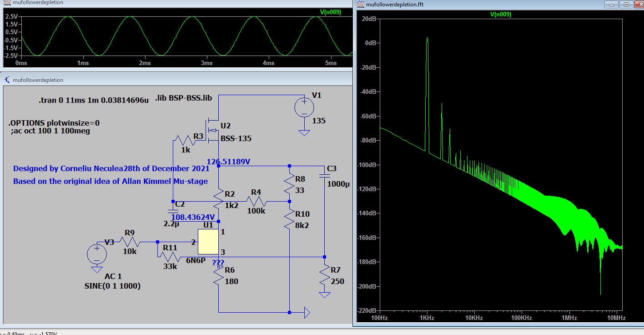Viewport: 644px width, 335px height.
Task: Click the .OPTIONS plotwinsize=0 directive
Action: click(54, 123)
